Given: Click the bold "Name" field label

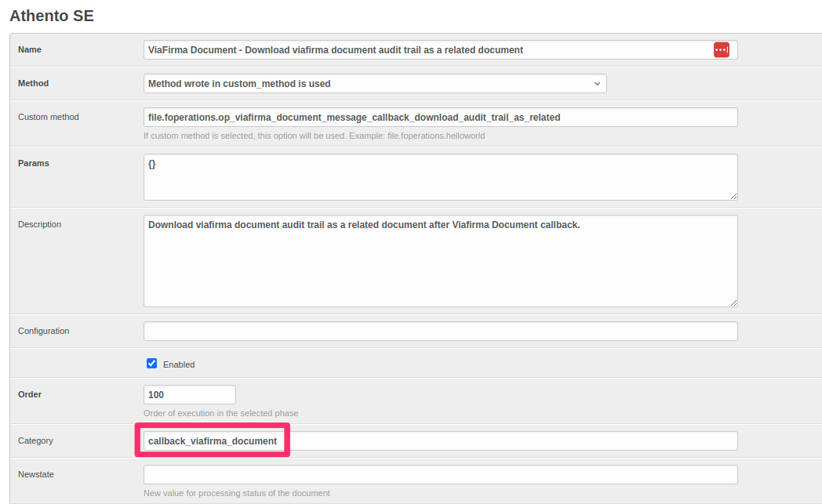Looking at the screenshot, I should click(x=30, y=49).
